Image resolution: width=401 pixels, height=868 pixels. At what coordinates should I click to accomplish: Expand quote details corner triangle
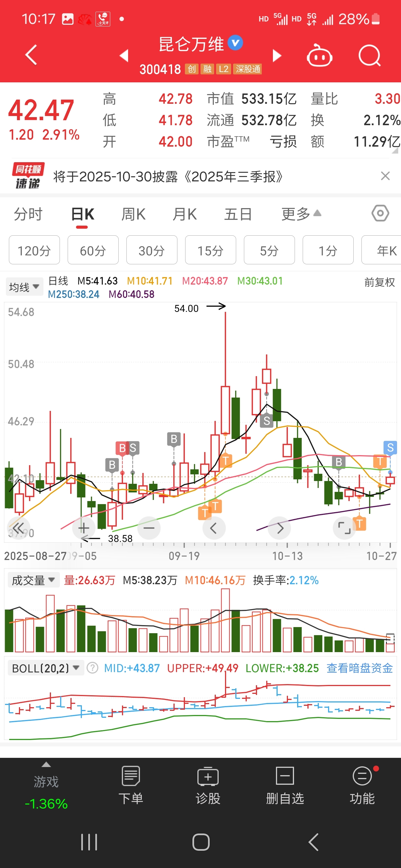[395, 151]
